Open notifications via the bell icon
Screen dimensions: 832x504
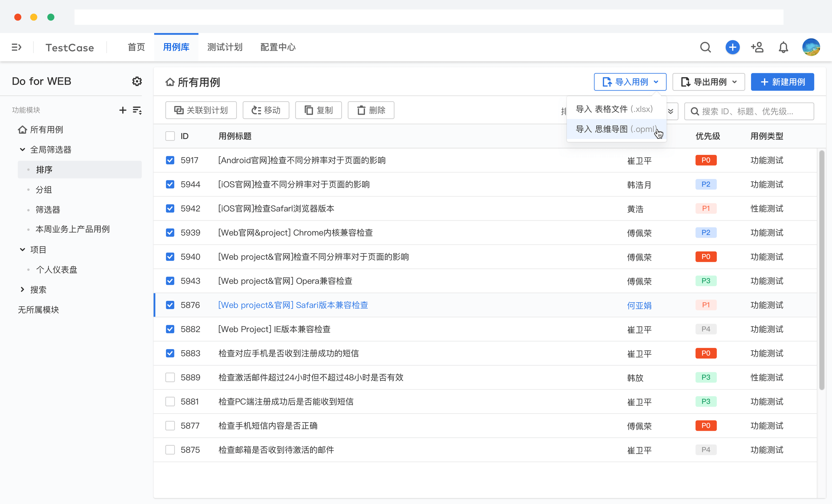pos(784,47)
